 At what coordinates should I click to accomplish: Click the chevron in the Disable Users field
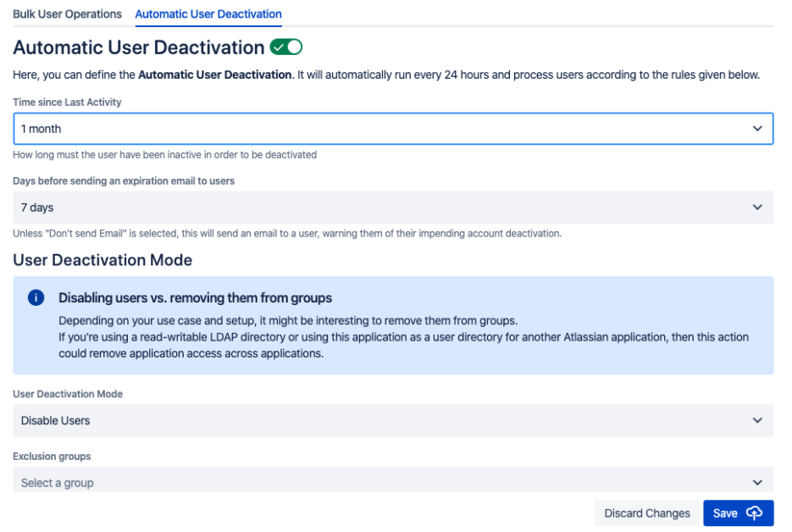pyautogui.click(x=757, y=420)
